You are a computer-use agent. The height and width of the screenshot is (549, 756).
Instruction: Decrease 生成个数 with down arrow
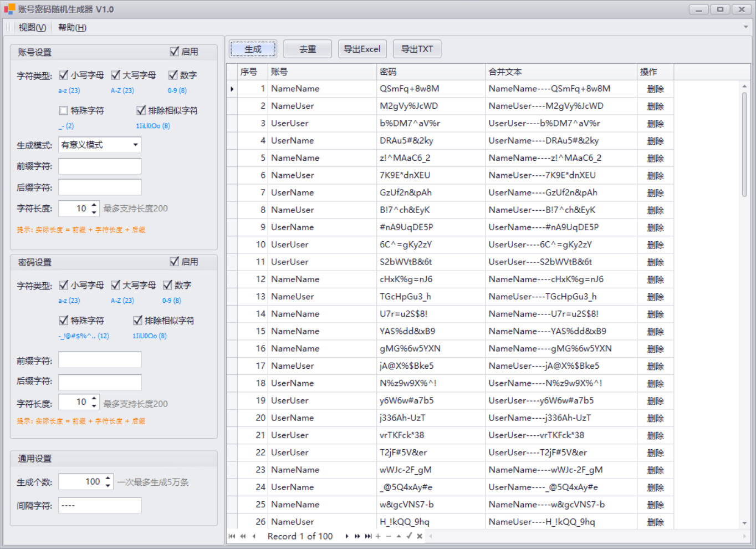[108, 486]
